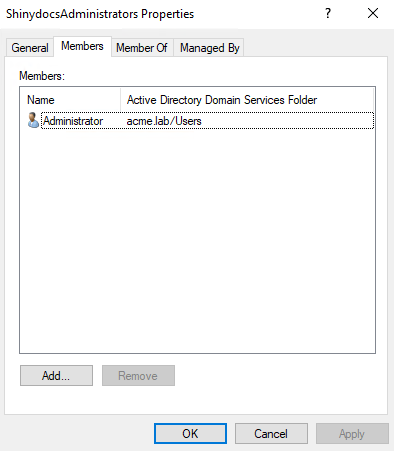
Task: Click the acme.lab/Users folder entry
Action: 164,121
